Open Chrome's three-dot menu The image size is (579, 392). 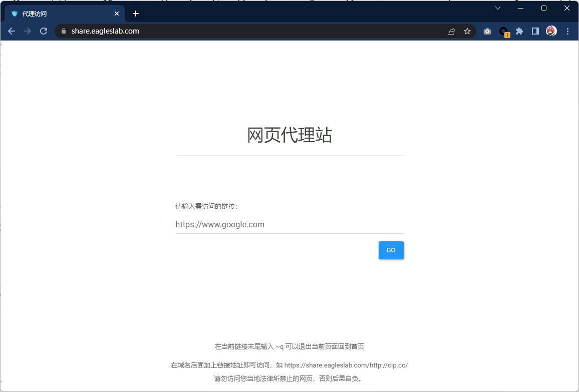567,31
